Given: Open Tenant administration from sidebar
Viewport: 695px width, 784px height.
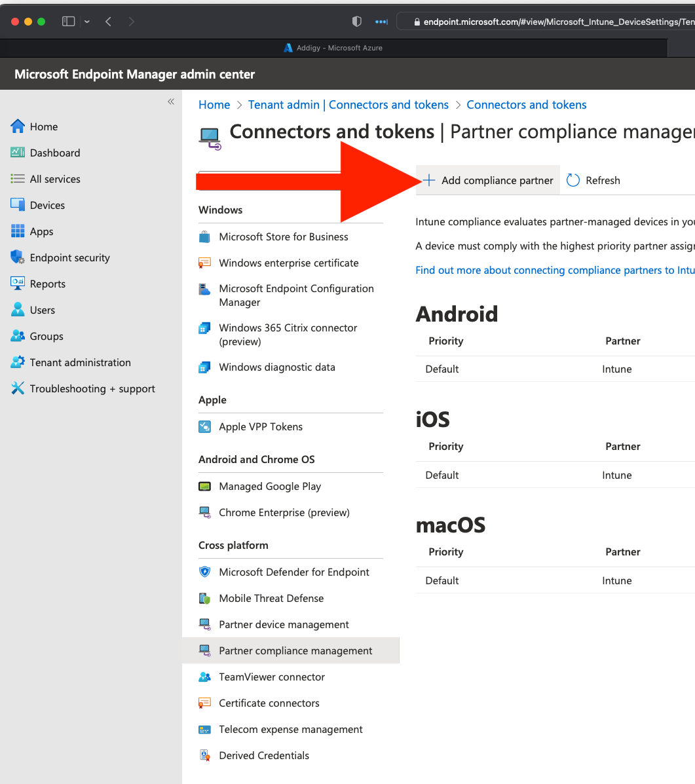Looking at the screenshot, I should click(80, 362).
